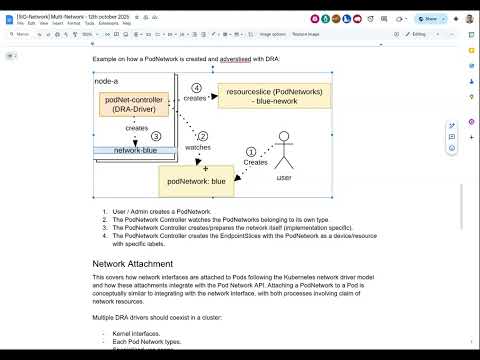Image resolution: width=480 pixels, height=360 pixels.
Task: Click the purple add-on side panel icon
Action: [471, 122]
